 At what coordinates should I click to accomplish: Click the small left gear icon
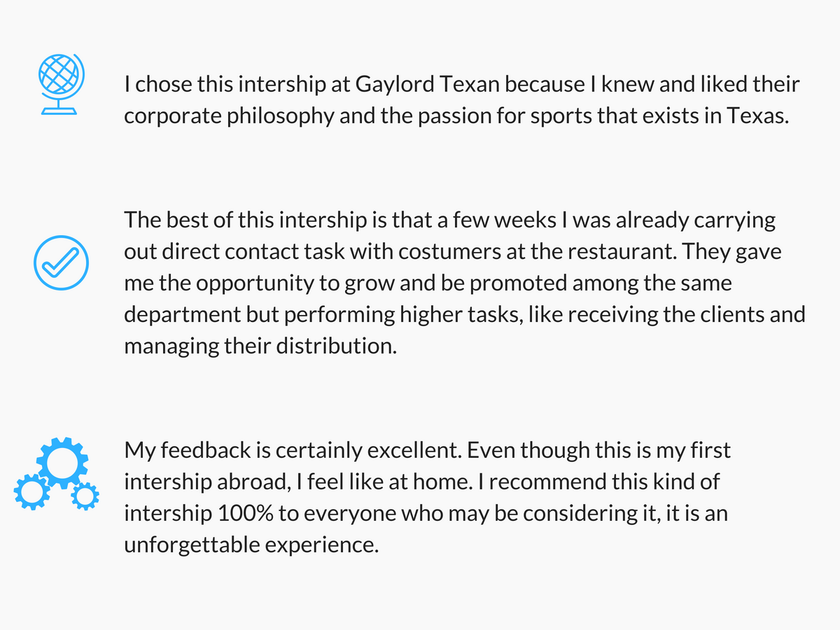pos(31,491)
